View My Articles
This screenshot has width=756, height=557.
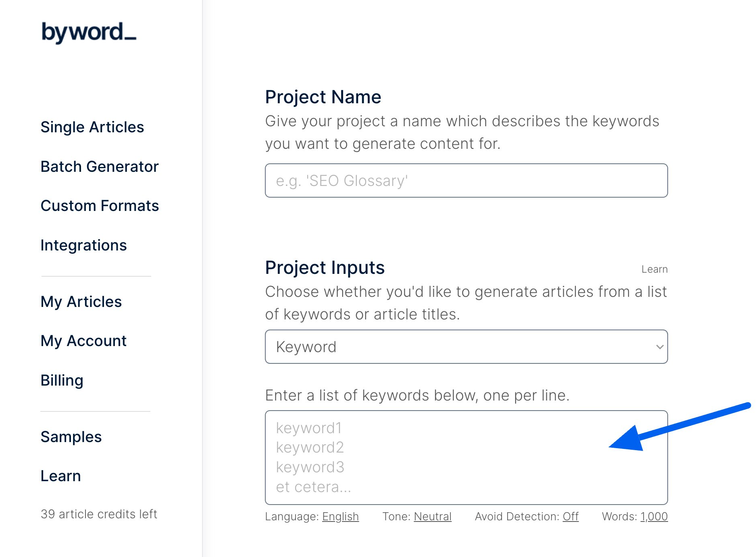[81, 302]
